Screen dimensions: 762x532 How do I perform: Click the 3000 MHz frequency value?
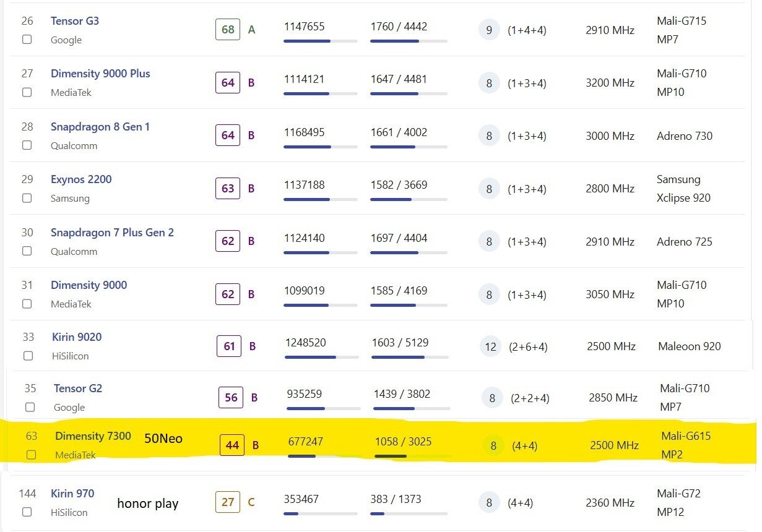610,136
